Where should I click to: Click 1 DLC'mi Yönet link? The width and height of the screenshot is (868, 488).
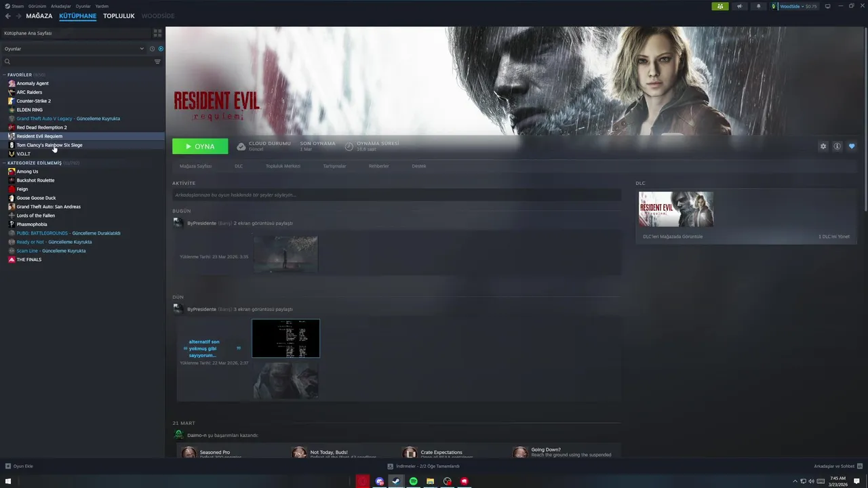point(833,237)
